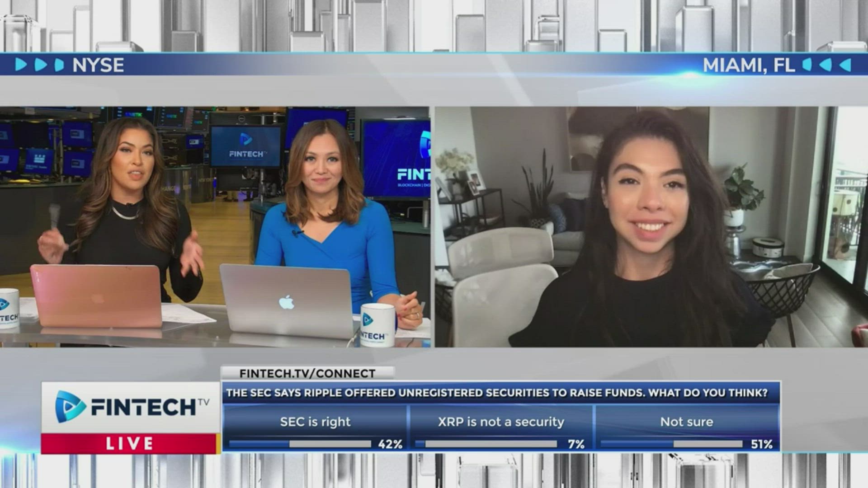Click the 51% Not sure progress bar
Screen dimensions: 868x488
(x=671, y=444)
